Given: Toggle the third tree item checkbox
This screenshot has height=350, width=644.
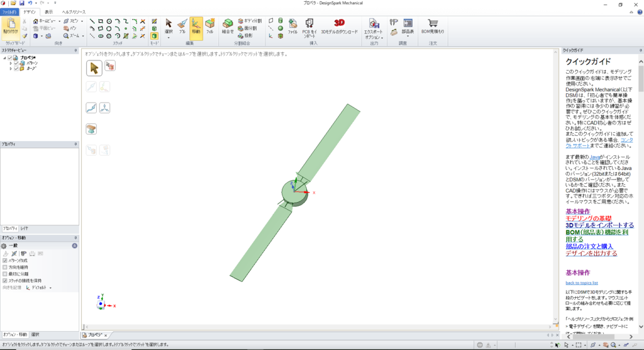Looking at the screenshot, I should tap(16, 69).
